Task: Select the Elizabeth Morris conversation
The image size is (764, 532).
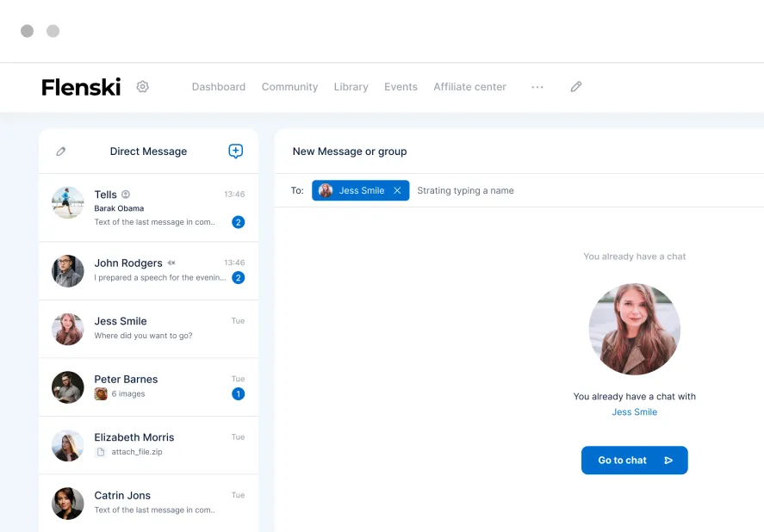Action: [x=148, y=444]
